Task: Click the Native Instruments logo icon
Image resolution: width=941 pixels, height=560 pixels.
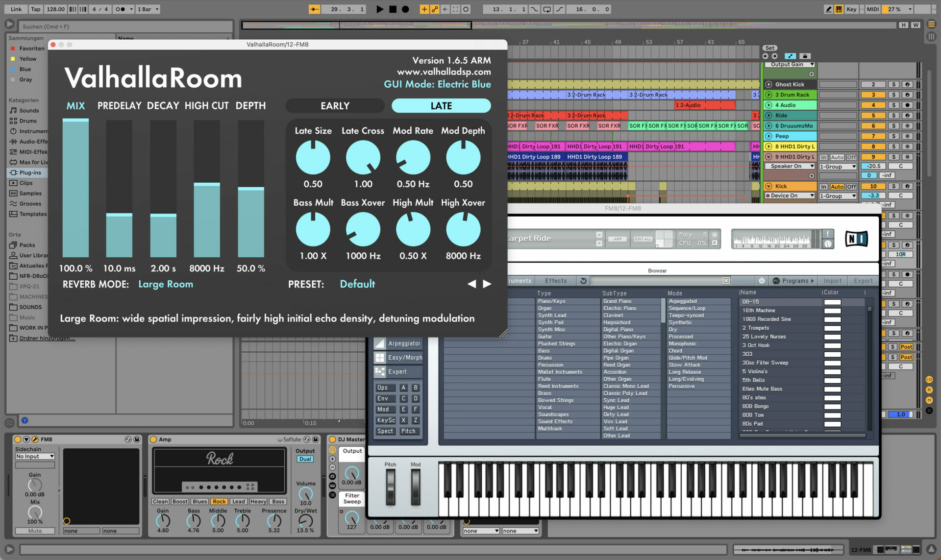Action: 856,239
